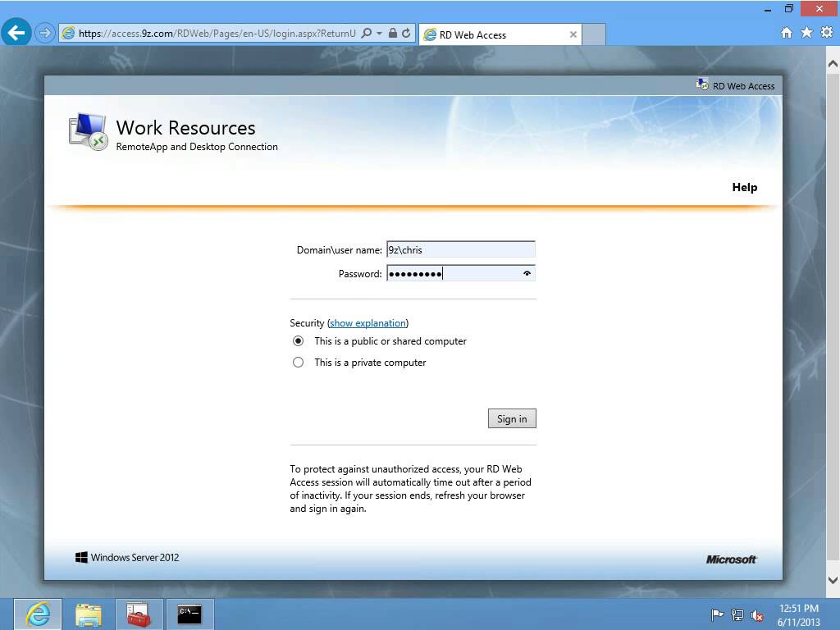Viewport: 840px width, 630px height.
Task: Open browser favorites with the star icon
Action: coord(806,32)
